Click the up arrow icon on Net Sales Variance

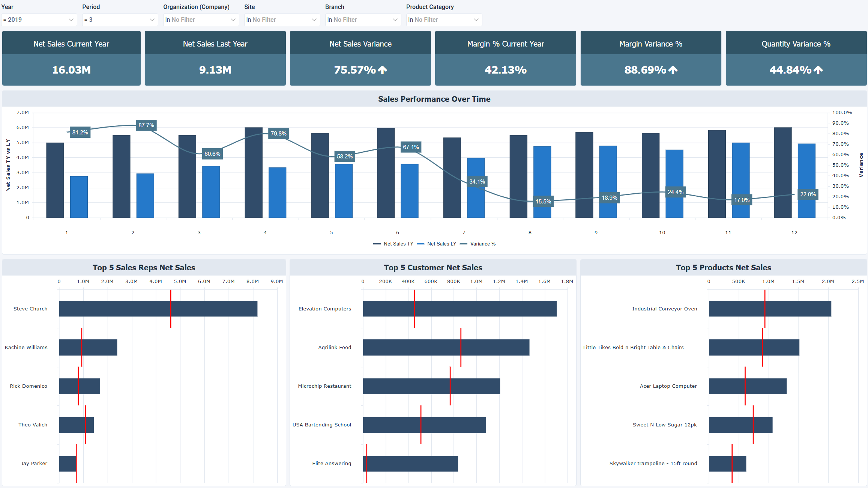pos(382,70)
